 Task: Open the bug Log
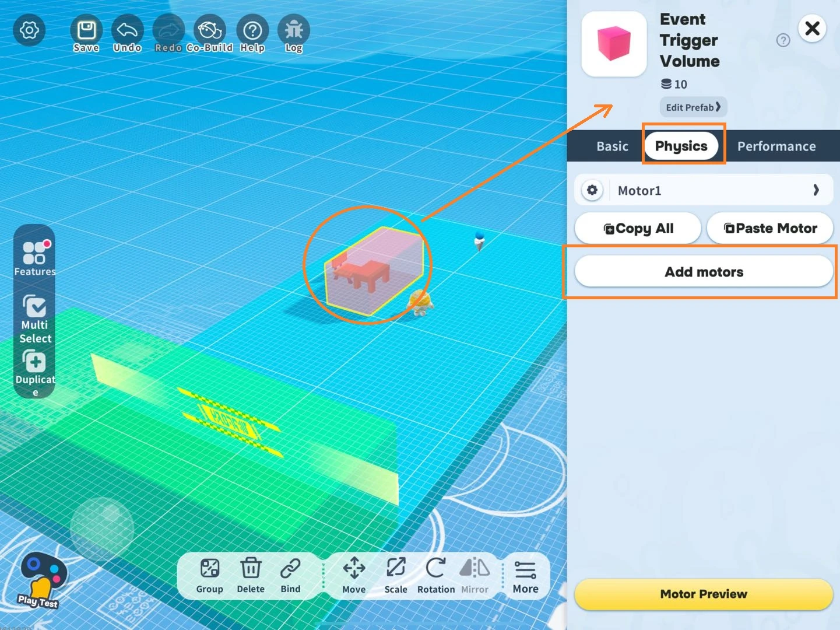[x=294, y=34]
